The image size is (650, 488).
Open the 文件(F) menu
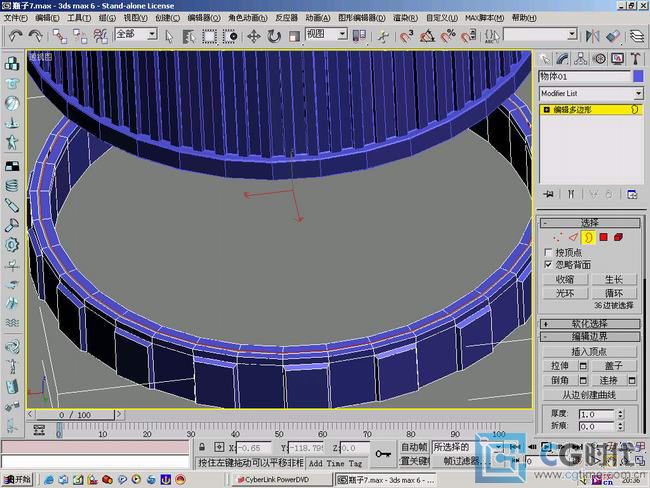tap(15, 18)
